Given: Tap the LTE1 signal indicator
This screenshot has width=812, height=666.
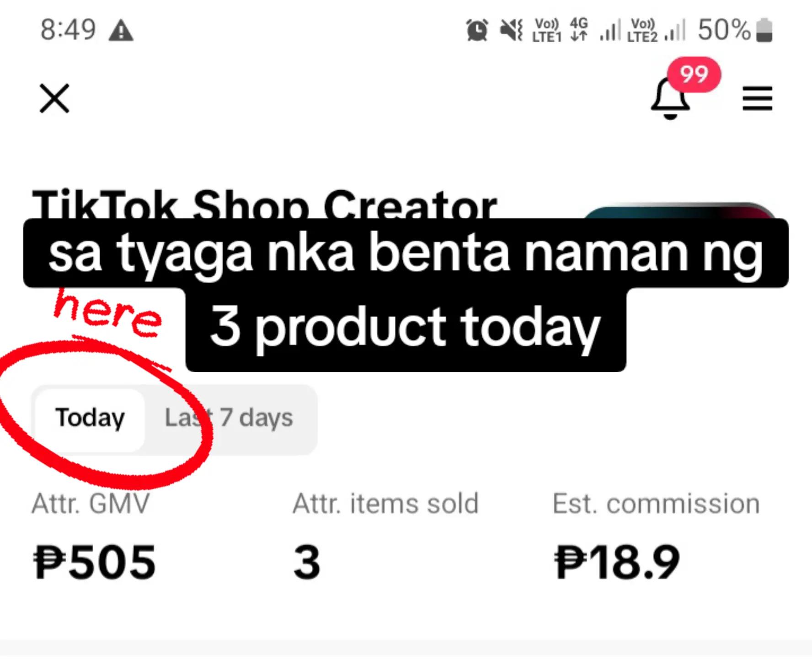Looking at the screenshot, I should (x=547, y=31).
